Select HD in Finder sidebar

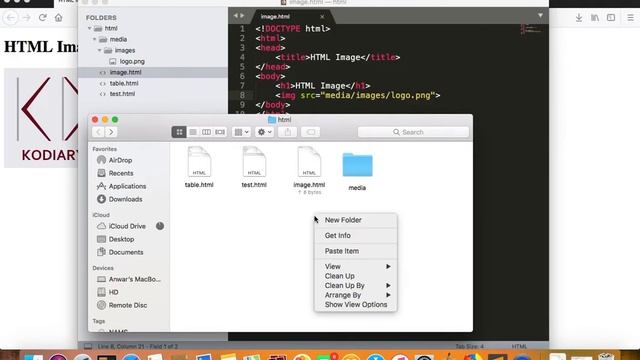[108, 292]
